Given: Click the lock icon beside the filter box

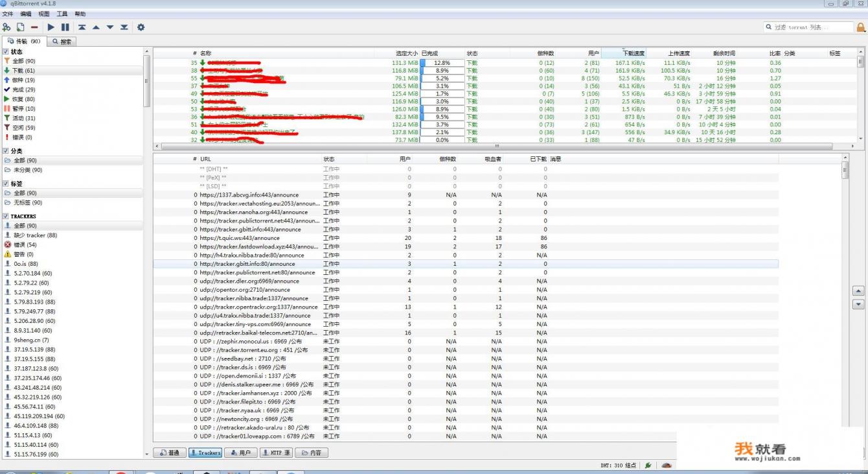Looking at the screenshot, I should pyautogui.click(x=861, y=27).
